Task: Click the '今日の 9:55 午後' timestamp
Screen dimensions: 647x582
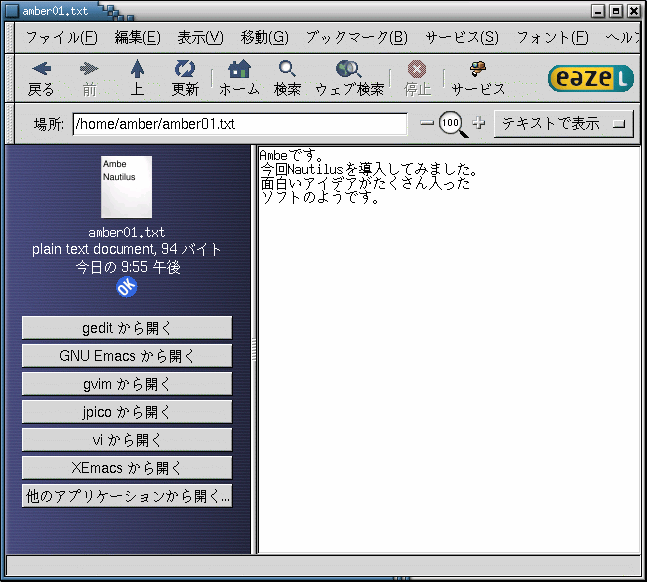Action: point(128,267)
